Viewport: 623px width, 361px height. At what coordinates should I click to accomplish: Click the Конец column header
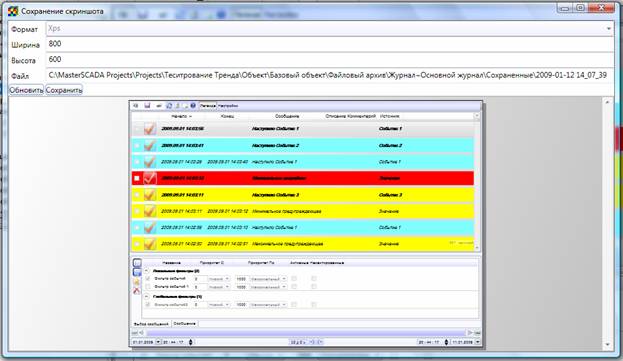pos(227,116)
